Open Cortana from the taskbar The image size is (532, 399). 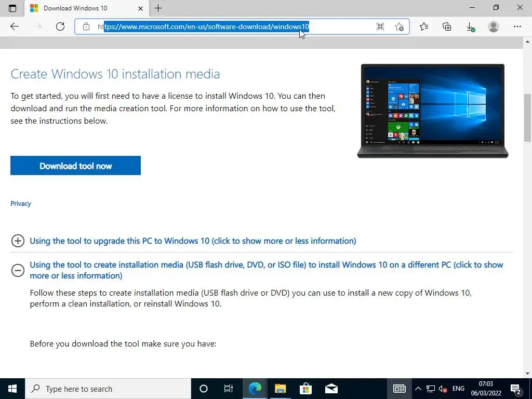click(x=204, y=389)
